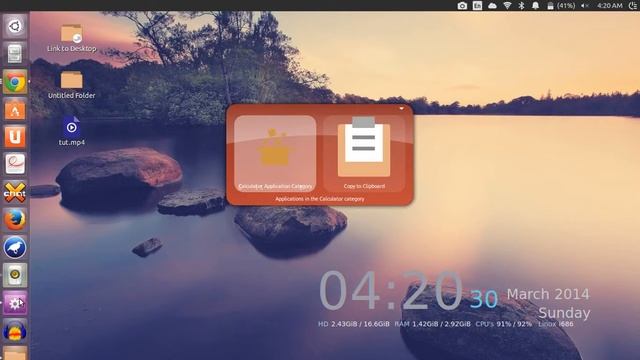The width and height of the screenshot is (640, 360).
Task: Click the RAM 1.42GiB / 2.92GiB stat
Action: tap(432, 324)
